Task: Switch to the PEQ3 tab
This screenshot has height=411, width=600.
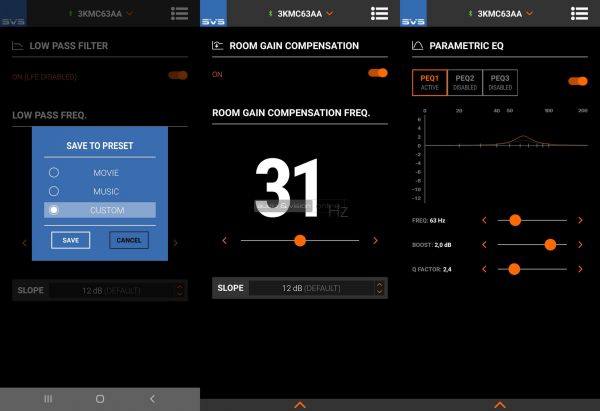Action: tap(500, 81)
